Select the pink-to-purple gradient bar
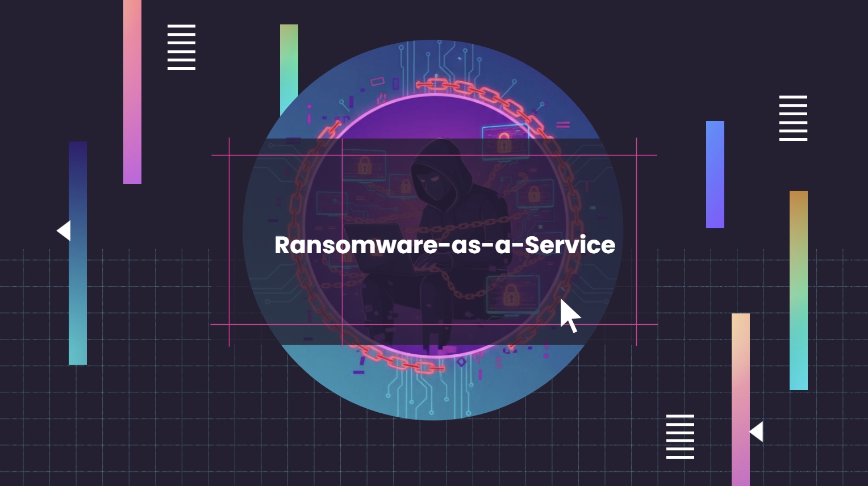 pyautogui.click(x=132, y=91)
